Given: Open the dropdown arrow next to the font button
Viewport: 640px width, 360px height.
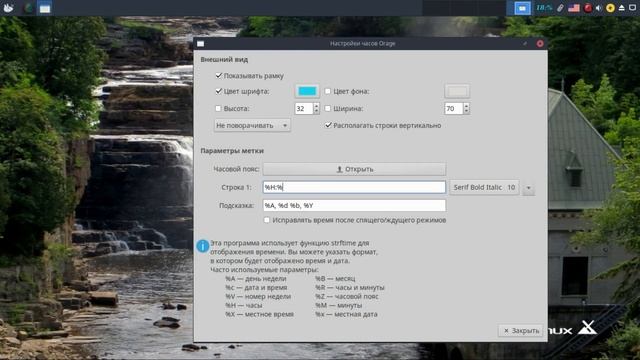Looking at the screenshot, I should pos(529,188).
